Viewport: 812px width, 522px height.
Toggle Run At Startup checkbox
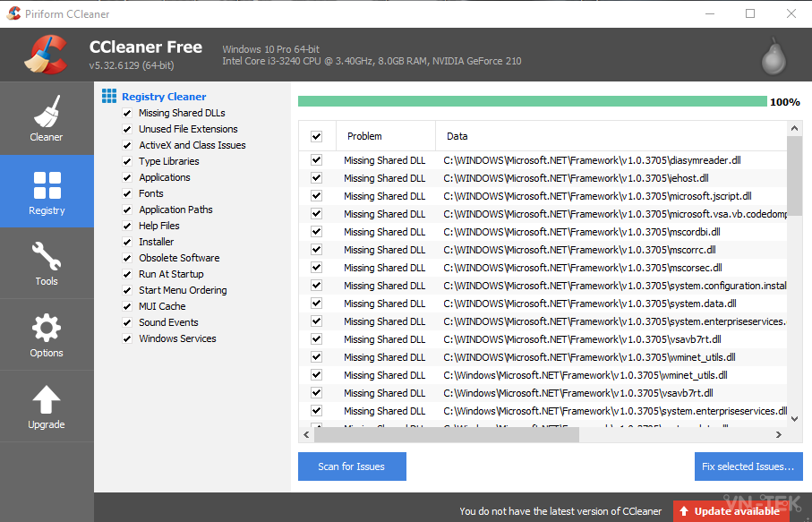tap(127, 274)
